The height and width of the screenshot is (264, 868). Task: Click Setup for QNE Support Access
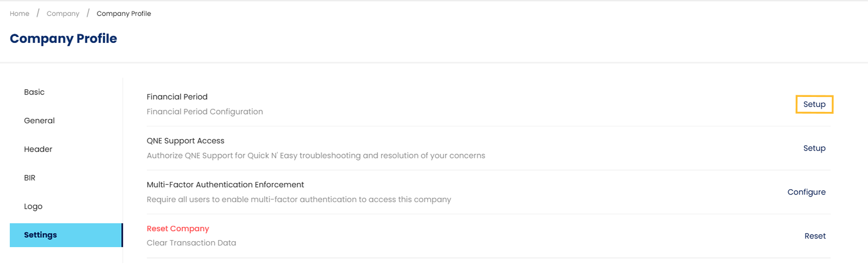[814, 148]
